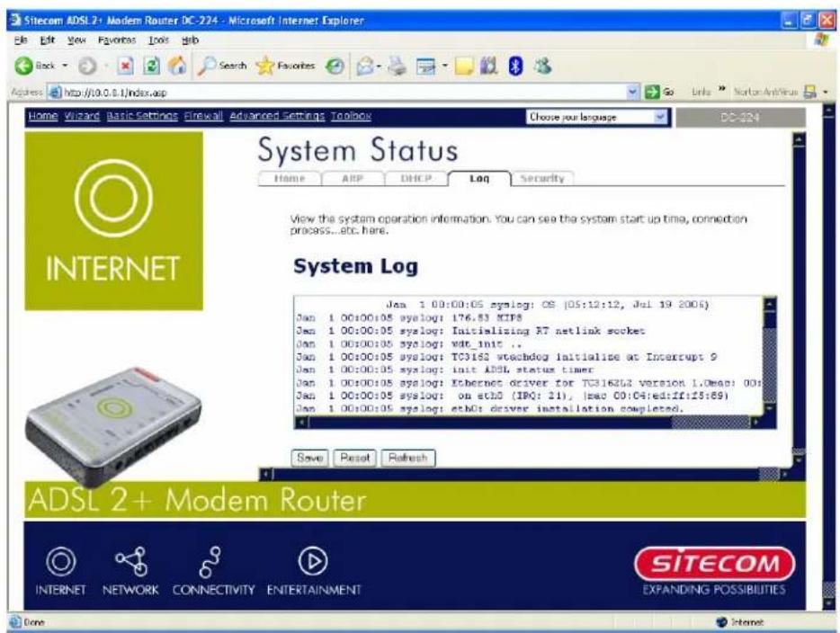This screenshot has height=633, width=840.
Task: Open the Firewall link
Action: (203, 116)
